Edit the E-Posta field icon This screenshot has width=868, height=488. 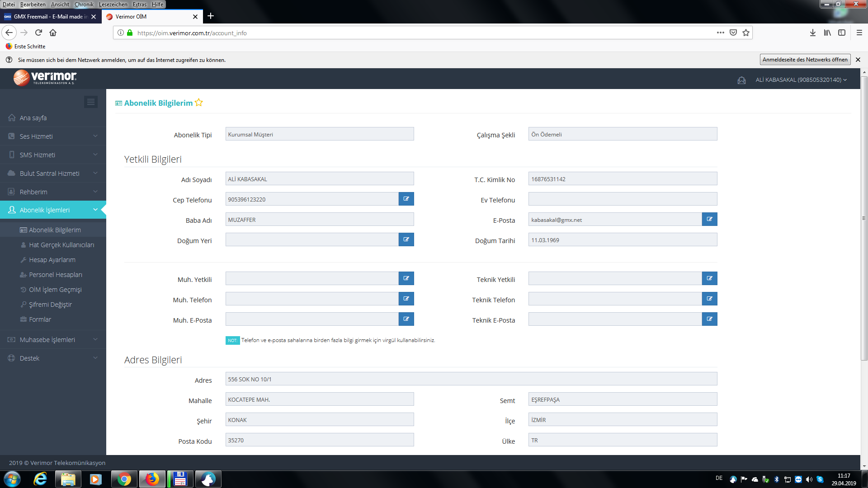pyautogui.click(x=709, y=219)
